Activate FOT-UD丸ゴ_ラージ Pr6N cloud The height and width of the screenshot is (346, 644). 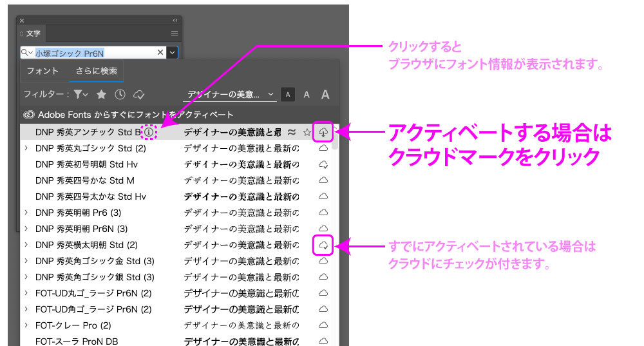click(323, 293)
